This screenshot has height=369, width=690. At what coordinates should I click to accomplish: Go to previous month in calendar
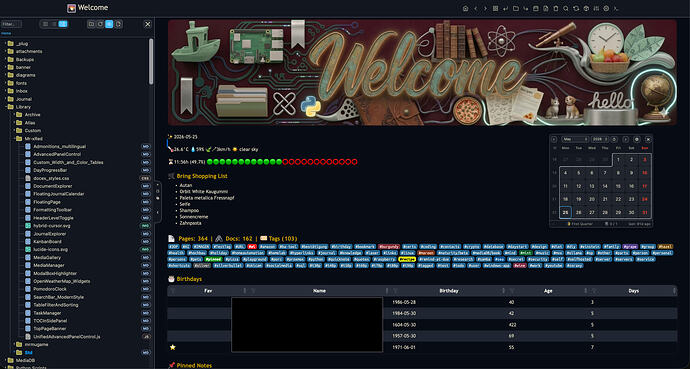554,139
